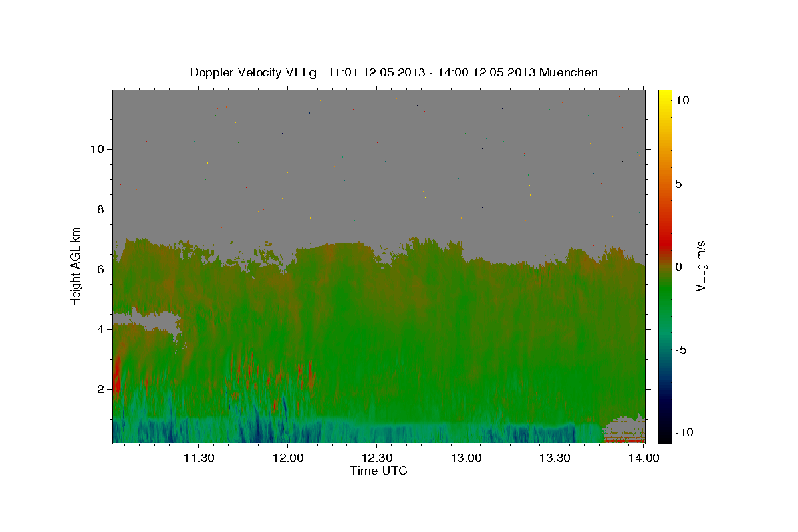Click the height axis label 4
The image size is (798, 532).
[100, 329]
